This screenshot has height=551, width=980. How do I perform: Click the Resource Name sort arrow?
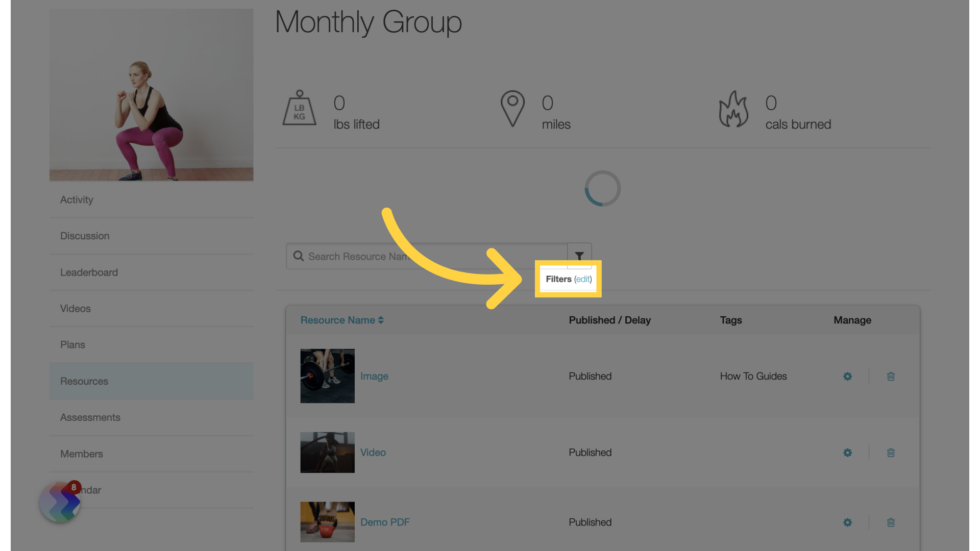tap(381, 319)
